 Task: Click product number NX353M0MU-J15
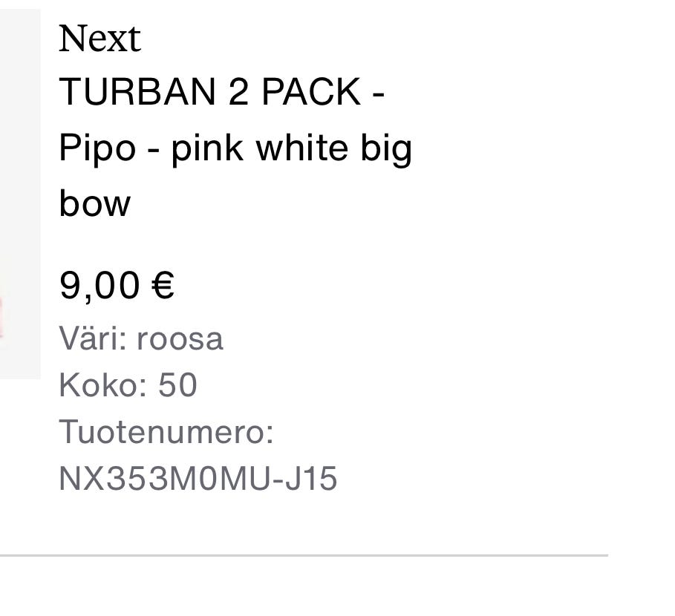198,479
